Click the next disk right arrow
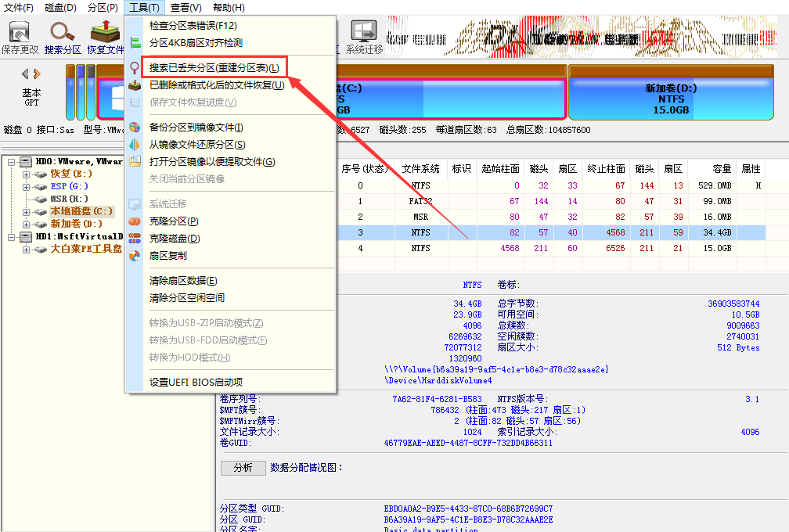789x532 pixels. click(x=37, y=74)
